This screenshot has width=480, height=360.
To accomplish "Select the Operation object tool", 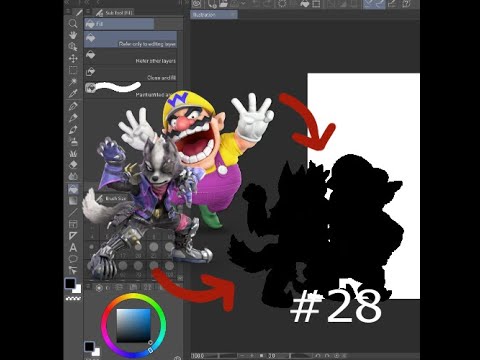I will [73, 47].
